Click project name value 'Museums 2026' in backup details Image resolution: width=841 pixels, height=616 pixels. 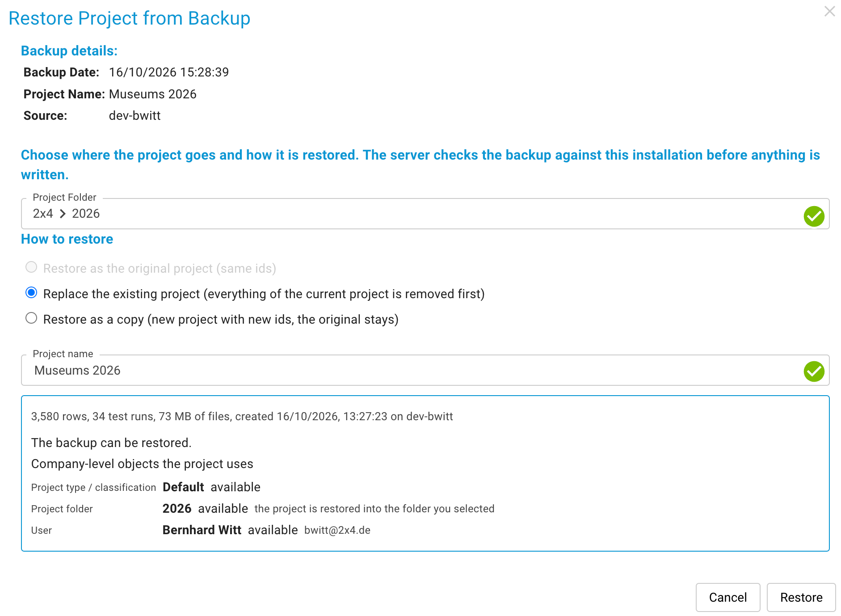click(x=153, y=94)
